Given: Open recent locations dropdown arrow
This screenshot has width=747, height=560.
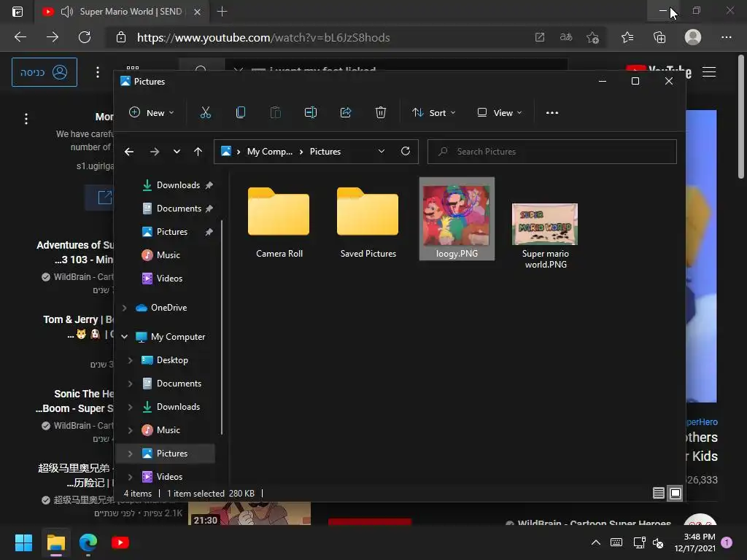Looking at the screenshot, I should point(177,152).
